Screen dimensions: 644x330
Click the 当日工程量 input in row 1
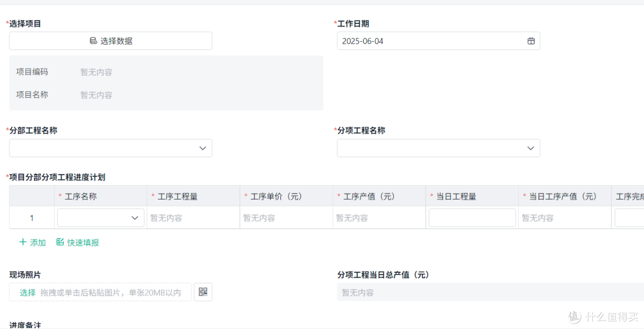472,218
